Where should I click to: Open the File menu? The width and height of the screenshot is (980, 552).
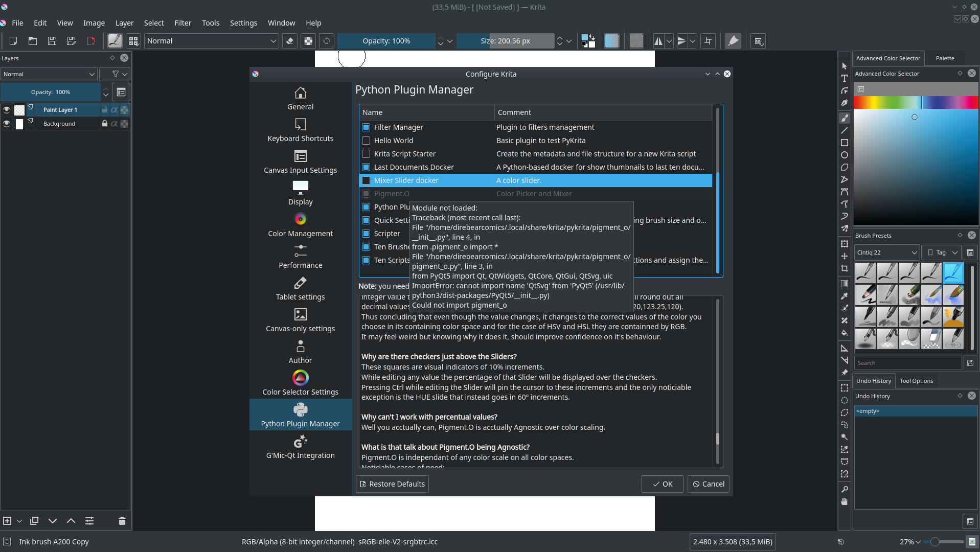[x=17, y=23]
